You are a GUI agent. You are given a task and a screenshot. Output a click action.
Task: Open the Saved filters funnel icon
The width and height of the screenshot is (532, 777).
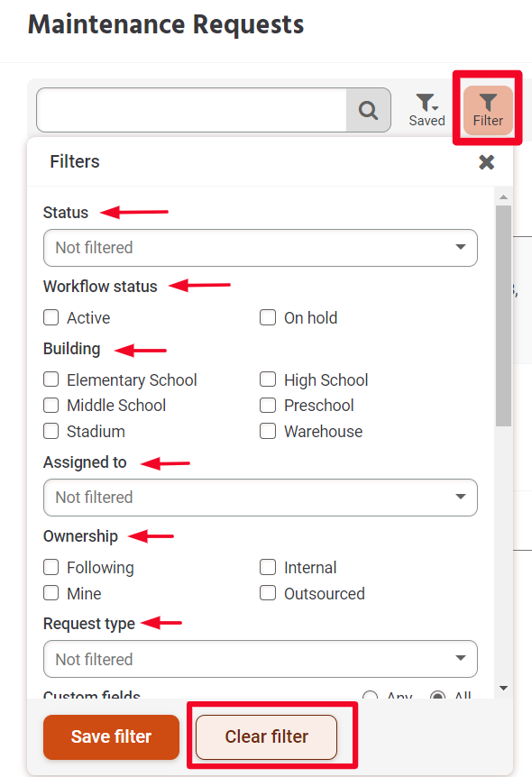coord(427,110)
